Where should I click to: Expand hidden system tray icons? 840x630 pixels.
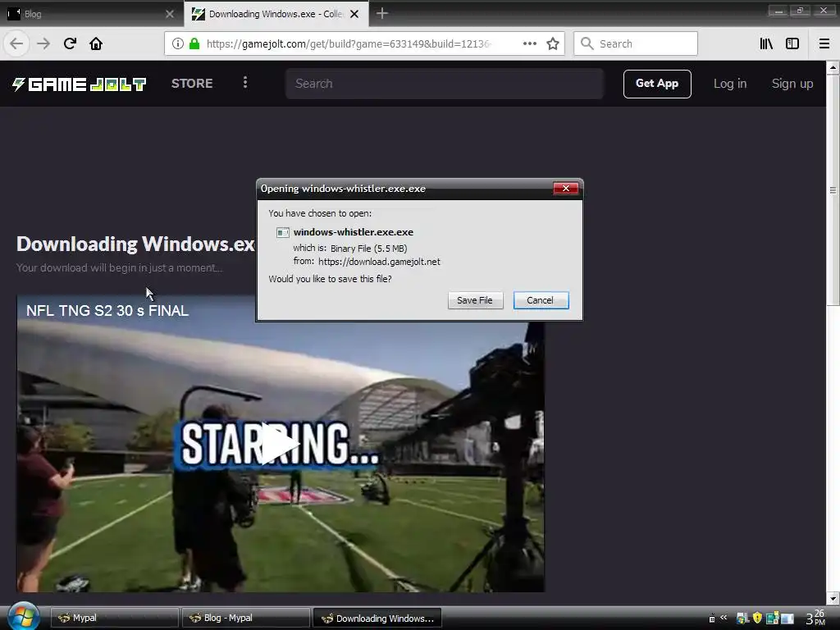coord(724,617)
